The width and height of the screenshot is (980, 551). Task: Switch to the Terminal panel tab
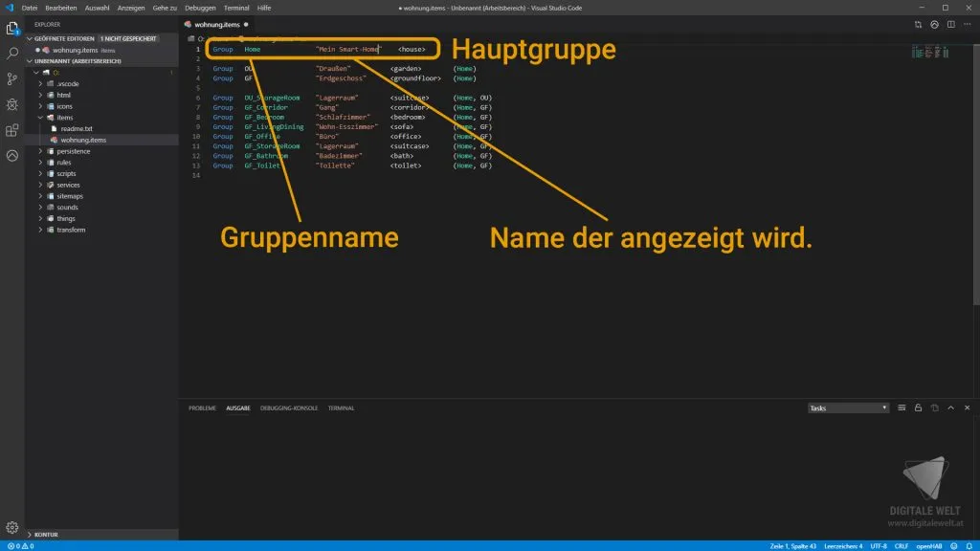click(x=341, y=408)
